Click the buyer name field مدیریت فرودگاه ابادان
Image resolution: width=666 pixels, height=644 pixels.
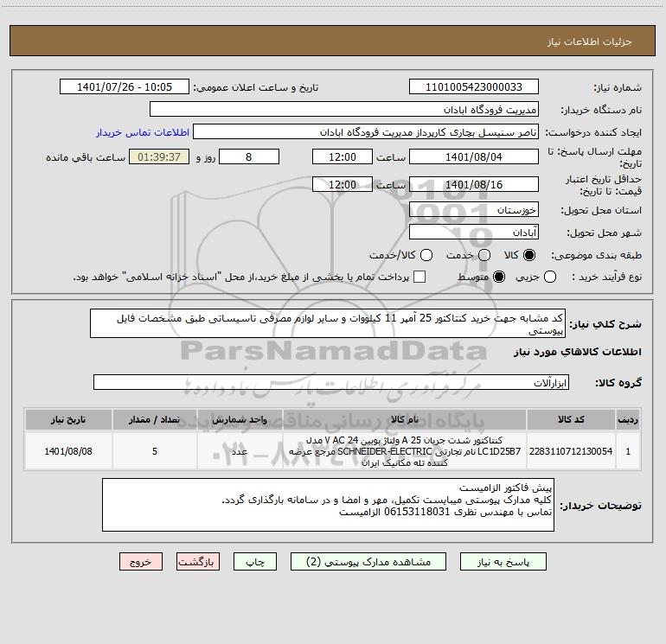coord(344,109)
